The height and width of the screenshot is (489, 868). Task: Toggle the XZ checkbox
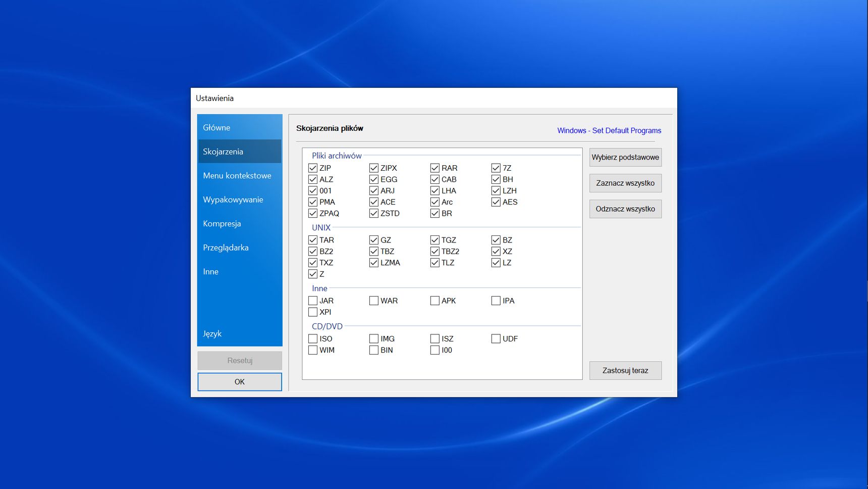point(496,251)
